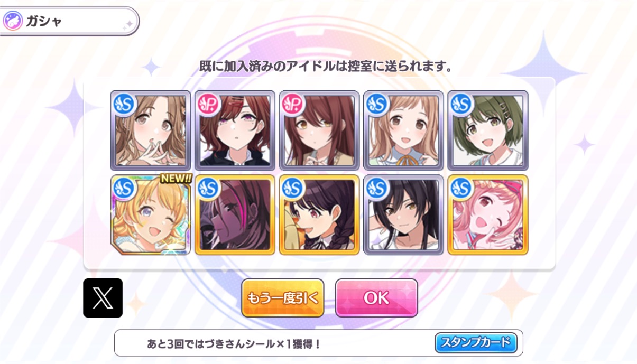The height and width of the screenshot is (364, 637).
Task: Open the スタンプカード button
Action: coord(476,343)
